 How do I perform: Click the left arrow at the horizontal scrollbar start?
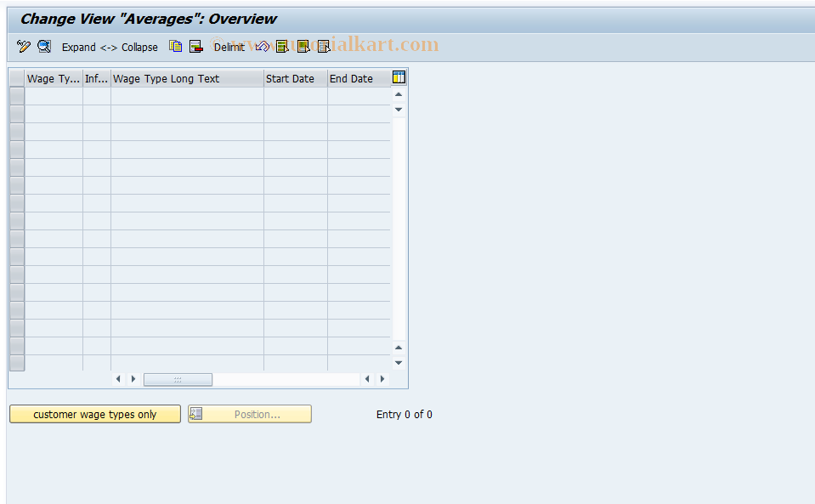(x=118, y=379)
